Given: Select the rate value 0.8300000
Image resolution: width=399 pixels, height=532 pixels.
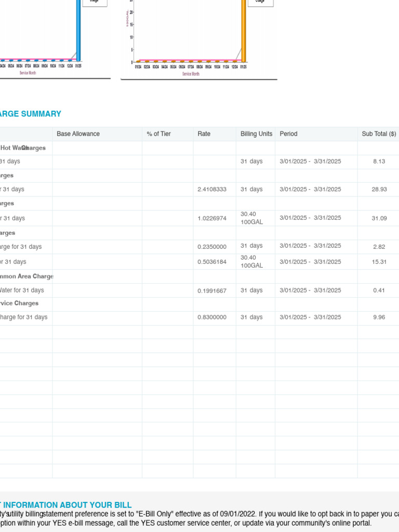Looking at the screenshot, I should (212, 317).
